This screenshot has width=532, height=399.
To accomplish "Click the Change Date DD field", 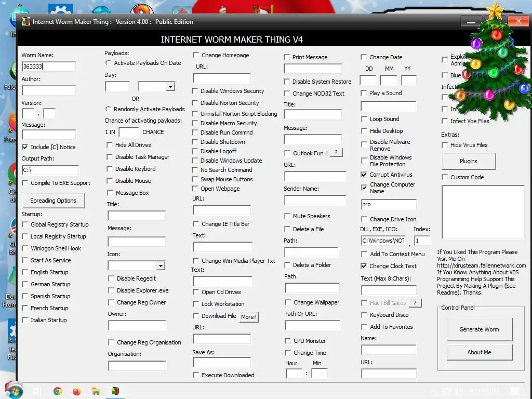I will [x=368, y=81].
